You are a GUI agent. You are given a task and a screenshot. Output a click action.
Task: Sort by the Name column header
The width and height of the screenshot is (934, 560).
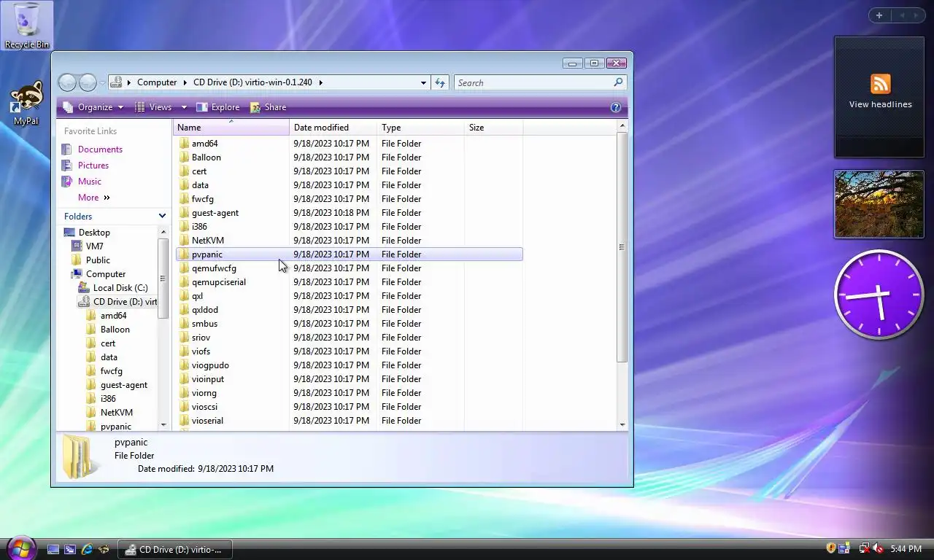click(x=231, y=128)
